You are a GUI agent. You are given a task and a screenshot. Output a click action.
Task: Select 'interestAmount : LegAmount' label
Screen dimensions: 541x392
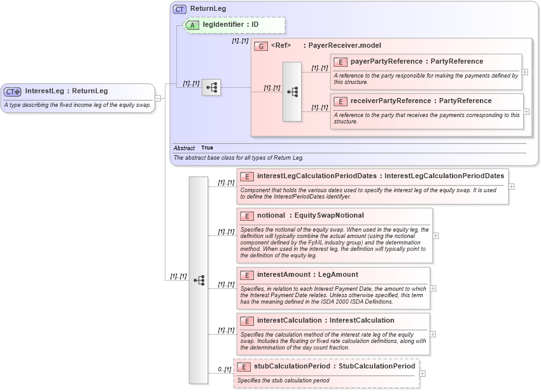coord(307,275)
